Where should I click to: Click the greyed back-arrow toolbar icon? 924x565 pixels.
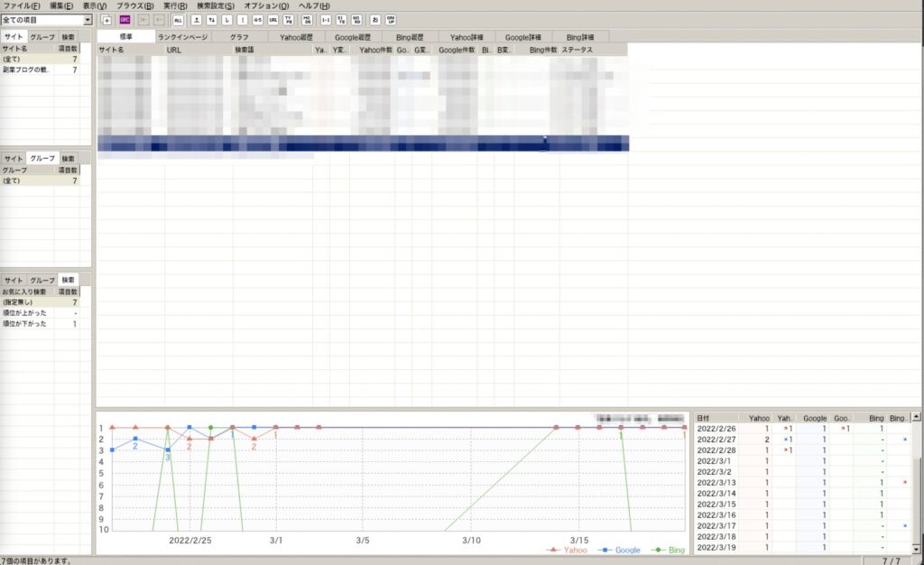pyautogui.click(x=159, y=20)
